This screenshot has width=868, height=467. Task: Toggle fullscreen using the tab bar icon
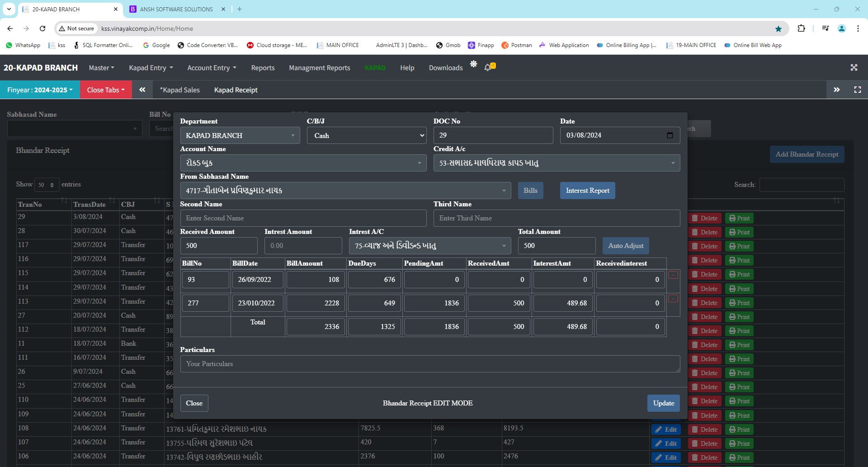857,90
